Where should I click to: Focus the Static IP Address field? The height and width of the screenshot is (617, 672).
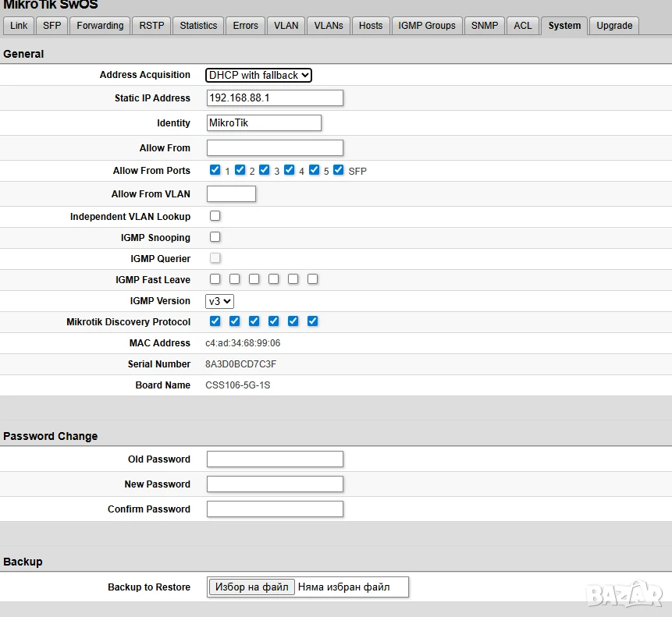click(275, 98)
